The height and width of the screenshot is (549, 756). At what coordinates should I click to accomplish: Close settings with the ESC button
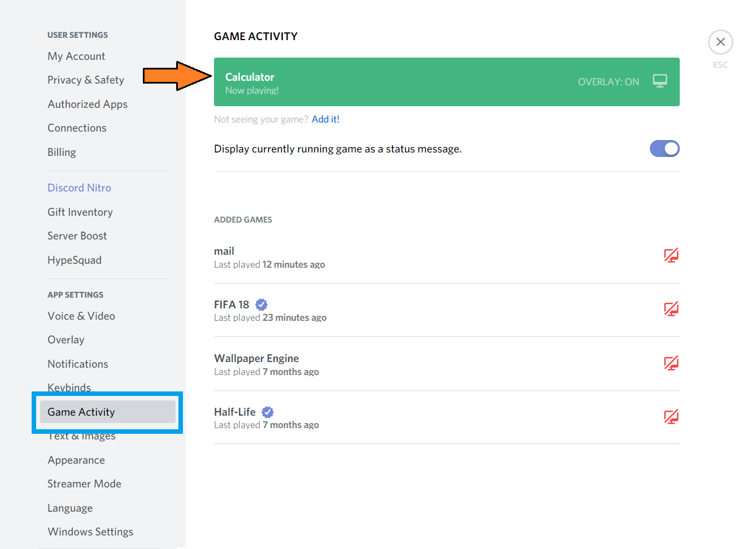coord(720,42)
